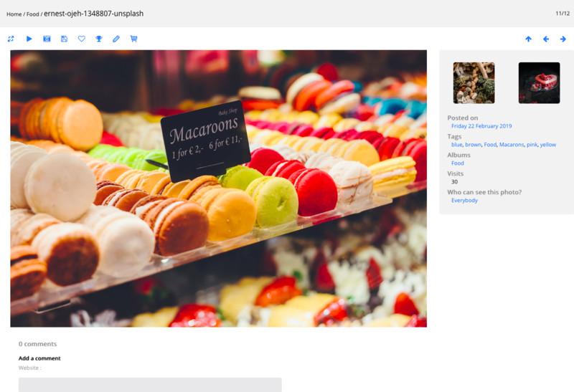The width and height of the screenshot is (574, 392).
Task: Change the Everybody privacy level setting
Action: (464, 201)
